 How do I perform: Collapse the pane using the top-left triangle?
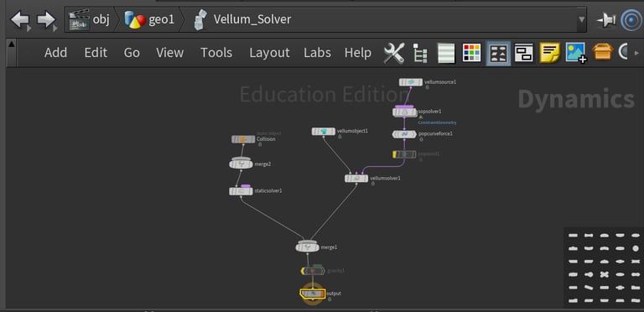click(x=11, y=44)
